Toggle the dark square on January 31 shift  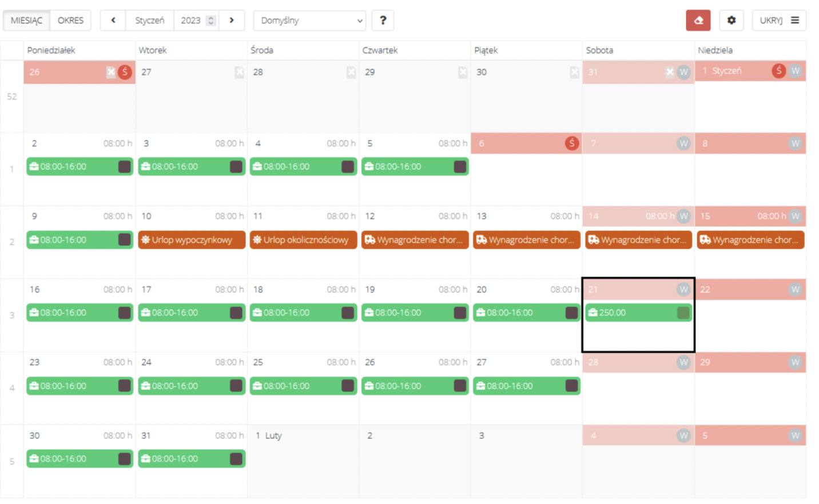(x=236, y=459)
